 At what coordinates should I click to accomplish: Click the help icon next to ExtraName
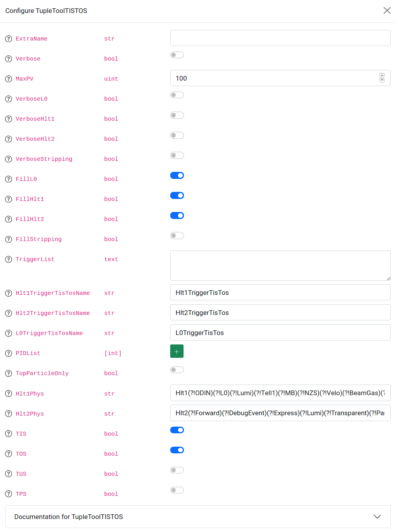click(9, 39)
